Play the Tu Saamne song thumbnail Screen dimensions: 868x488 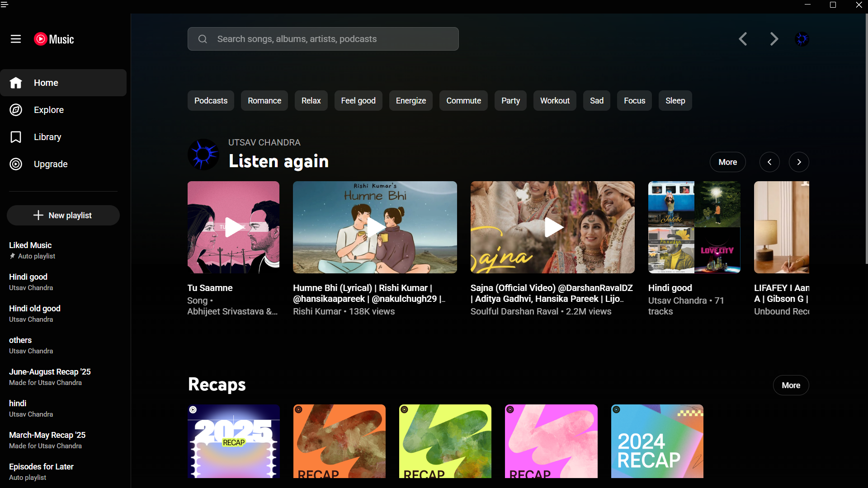click(233, 227)
